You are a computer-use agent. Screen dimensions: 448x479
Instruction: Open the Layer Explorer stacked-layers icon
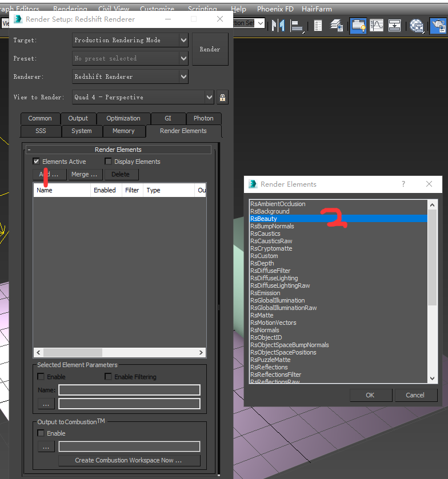pos(337,25)
